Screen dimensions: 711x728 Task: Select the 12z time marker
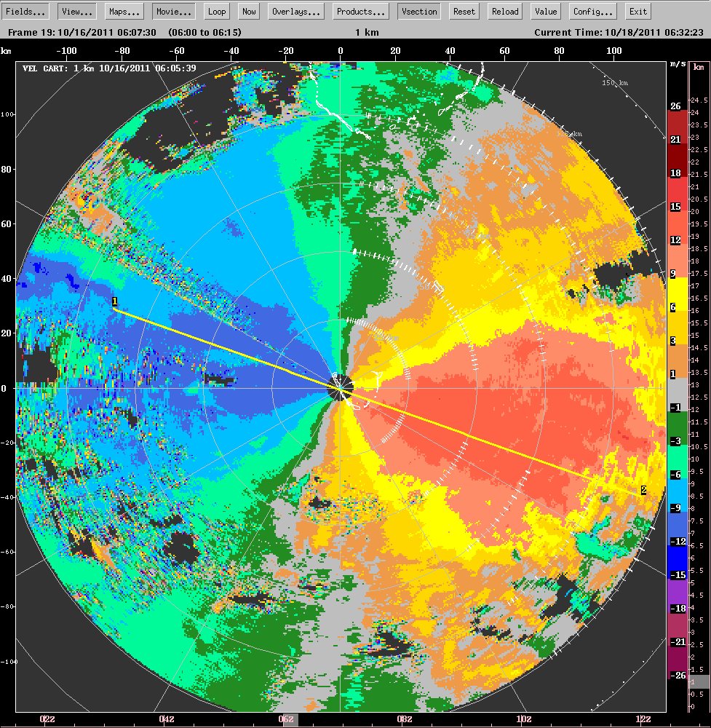click(643, 719)
